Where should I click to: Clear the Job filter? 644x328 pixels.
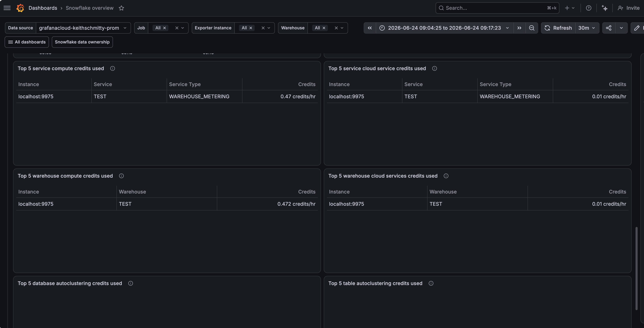pyautogui.click(x=177, y=28)
